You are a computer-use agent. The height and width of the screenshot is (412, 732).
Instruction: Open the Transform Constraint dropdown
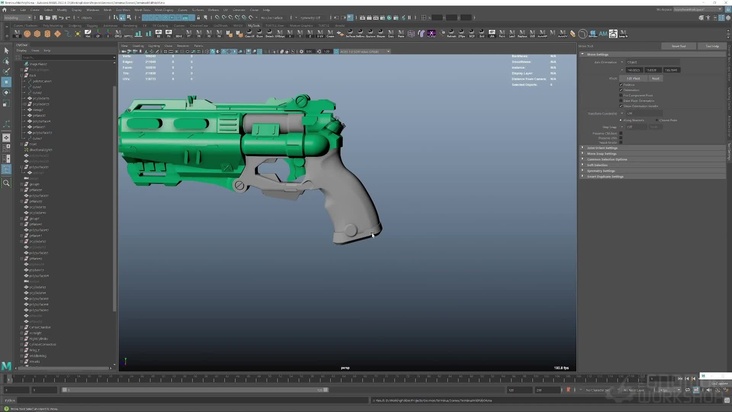pos(644,113)
